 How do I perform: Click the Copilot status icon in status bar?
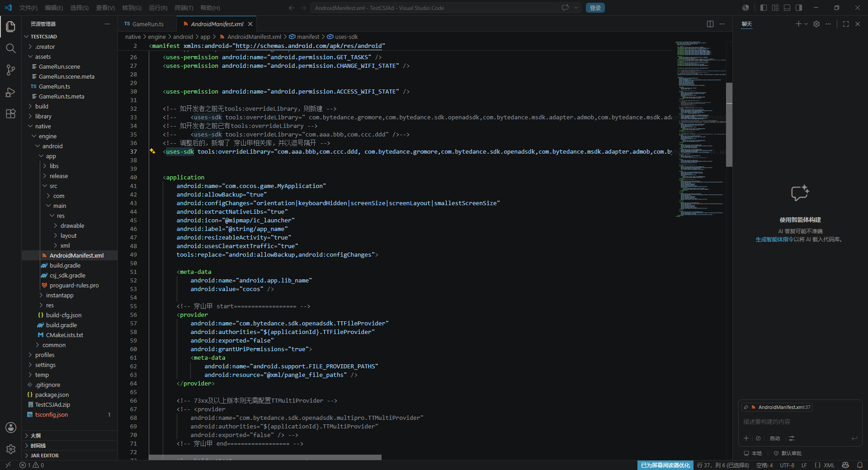click(x=845, y=465)
